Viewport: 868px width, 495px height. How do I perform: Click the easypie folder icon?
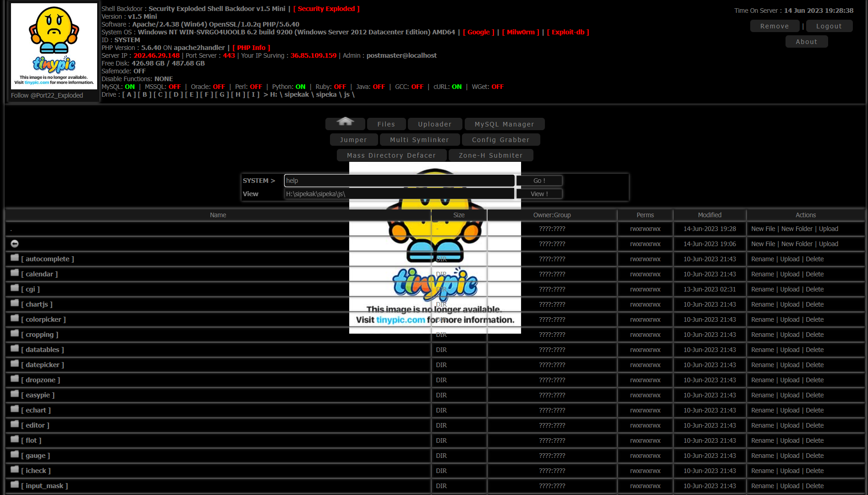pos(15,394)
